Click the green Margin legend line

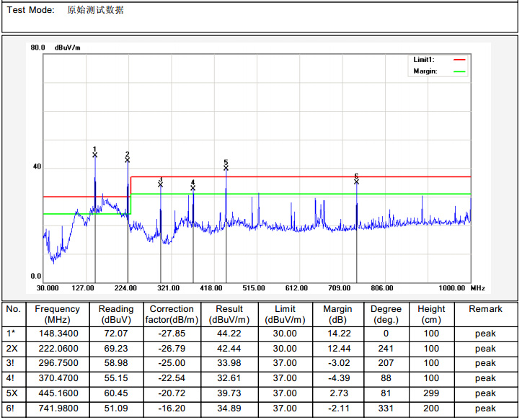pyautogui.click(x=459, y=71)
